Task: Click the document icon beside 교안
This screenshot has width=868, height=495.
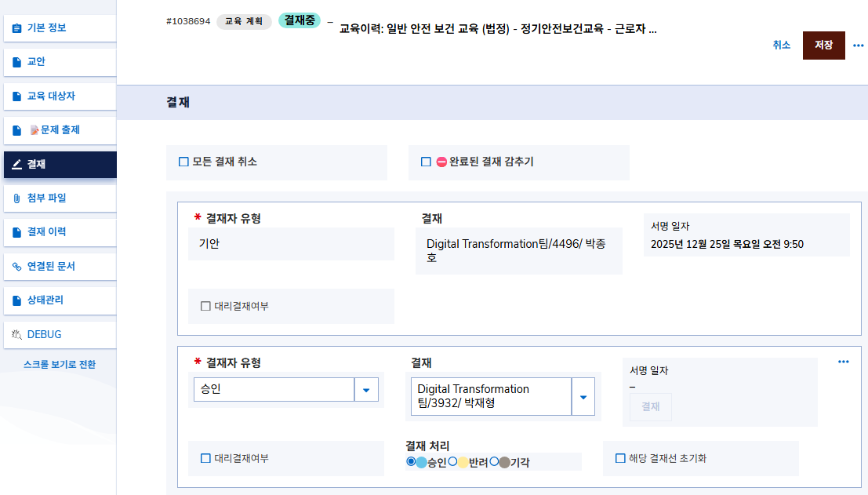Action: (x=17, y=62)
